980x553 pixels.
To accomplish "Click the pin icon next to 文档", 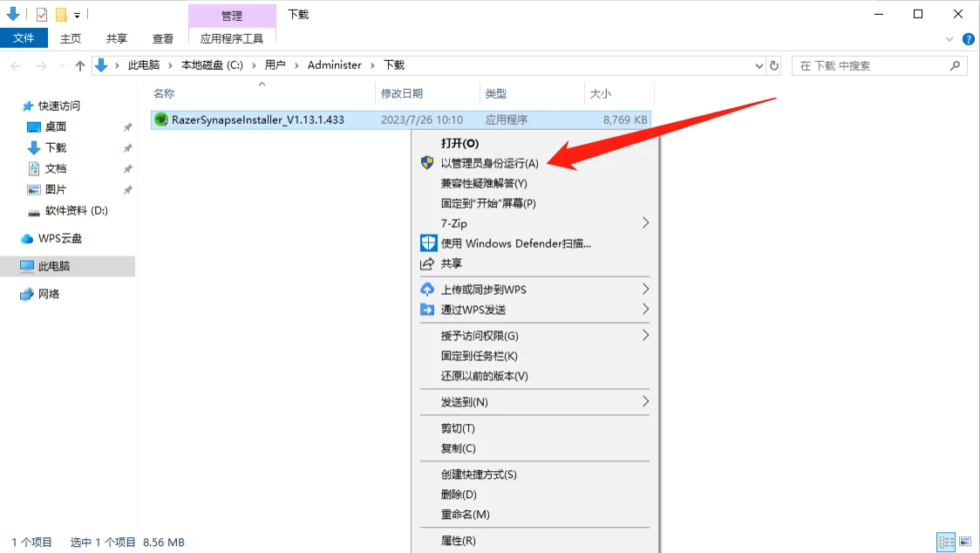I will pyautogui.click(x=127, y=169).
